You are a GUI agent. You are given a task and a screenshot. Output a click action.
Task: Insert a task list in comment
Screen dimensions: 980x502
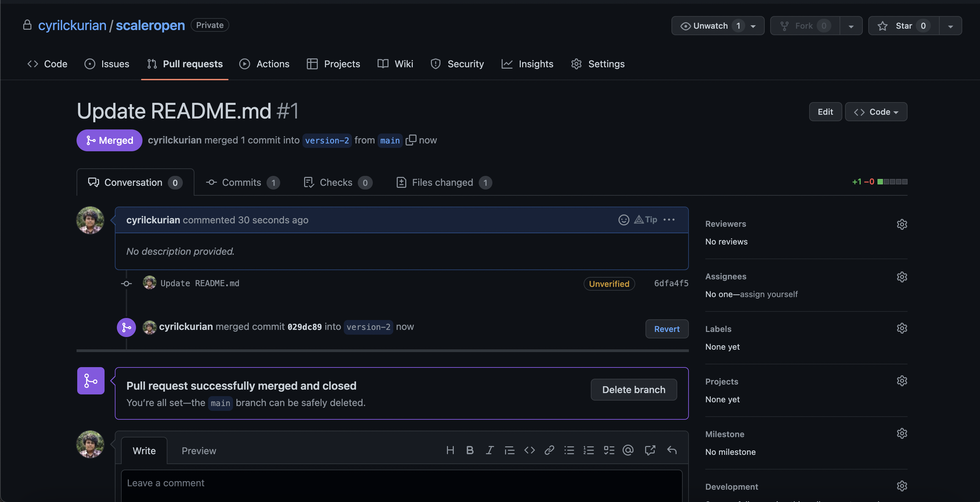608,450
